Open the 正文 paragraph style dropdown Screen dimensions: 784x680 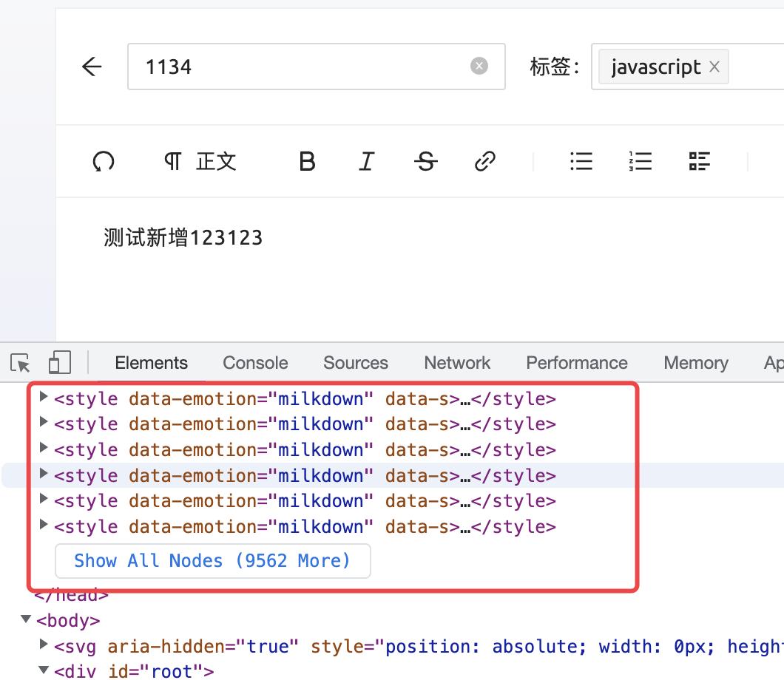(x=200, y=161)
